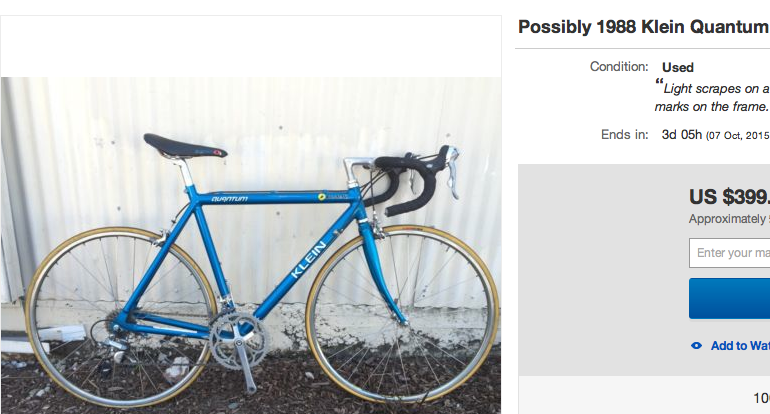Click the KLEIN logo on the down tube

pos(308,260)
